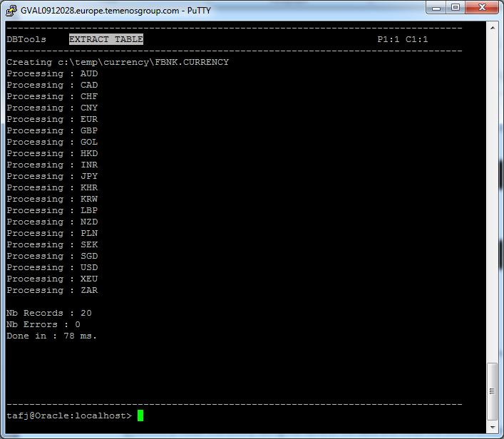Minimize the PuTTY window
Image resolution: width=504 pixels, height=439 pixels.
tap(436, 8)
